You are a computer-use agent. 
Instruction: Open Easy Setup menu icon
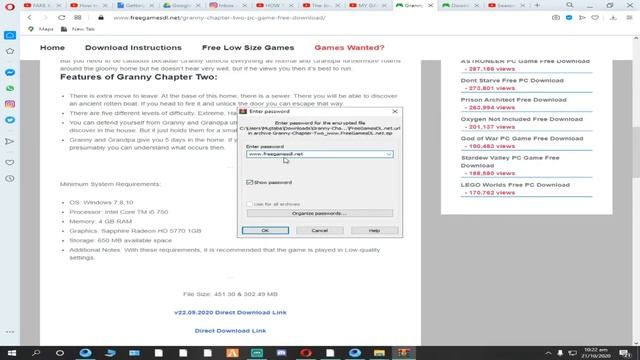coord(629,18)
